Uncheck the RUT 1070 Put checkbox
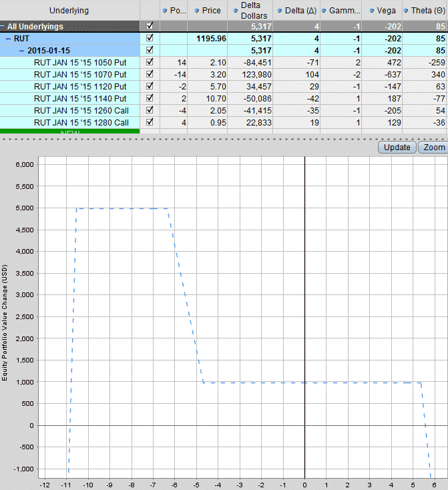Viewport: 448px width, 490px height. coord(150,73)
